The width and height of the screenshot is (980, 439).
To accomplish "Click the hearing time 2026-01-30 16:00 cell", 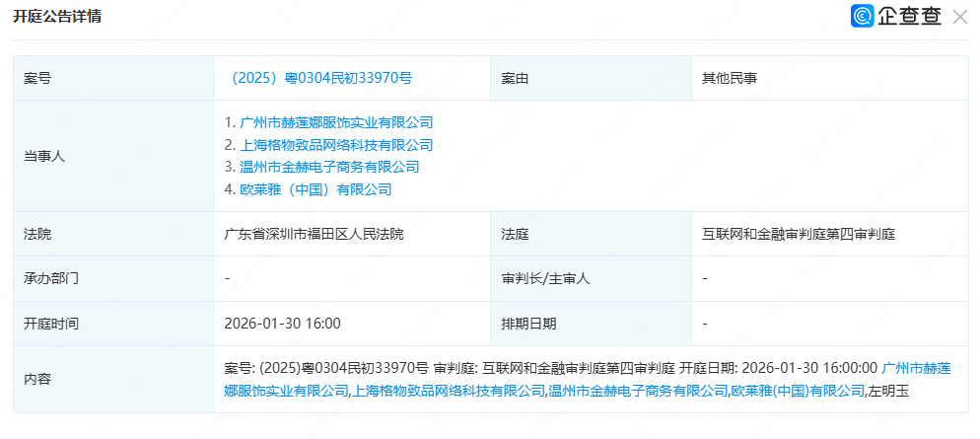I will (283, 324).
